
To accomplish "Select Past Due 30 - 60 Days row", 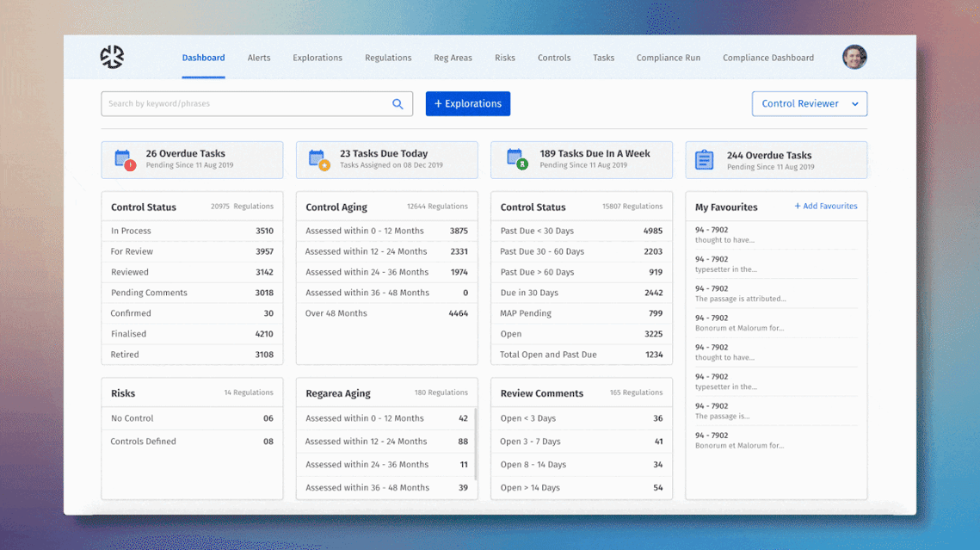I will [582, 251].
